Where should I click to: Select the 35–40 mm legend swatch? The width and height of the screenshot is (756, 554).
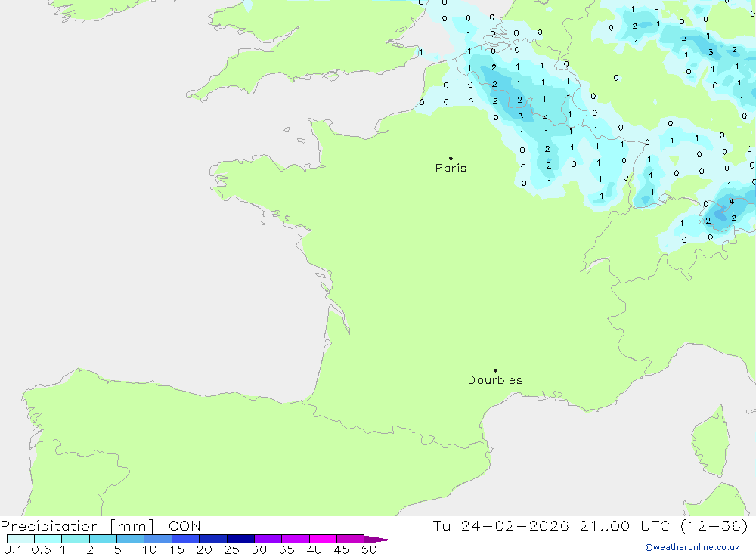coord(295,539)
